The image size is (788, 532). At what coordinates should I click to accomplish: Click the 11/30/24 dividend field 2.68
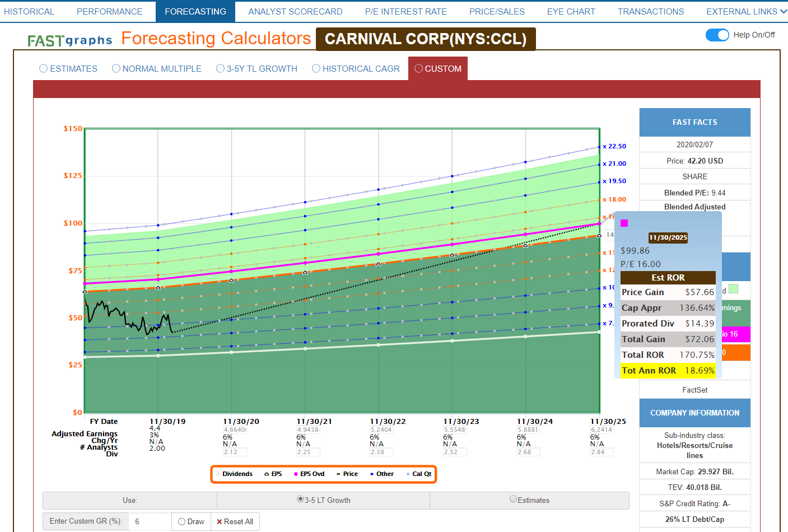coord(528,452)
